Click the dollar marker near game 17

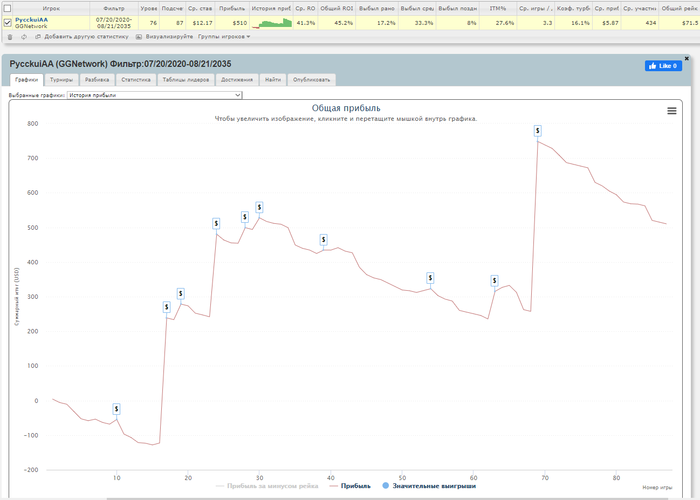167,307
